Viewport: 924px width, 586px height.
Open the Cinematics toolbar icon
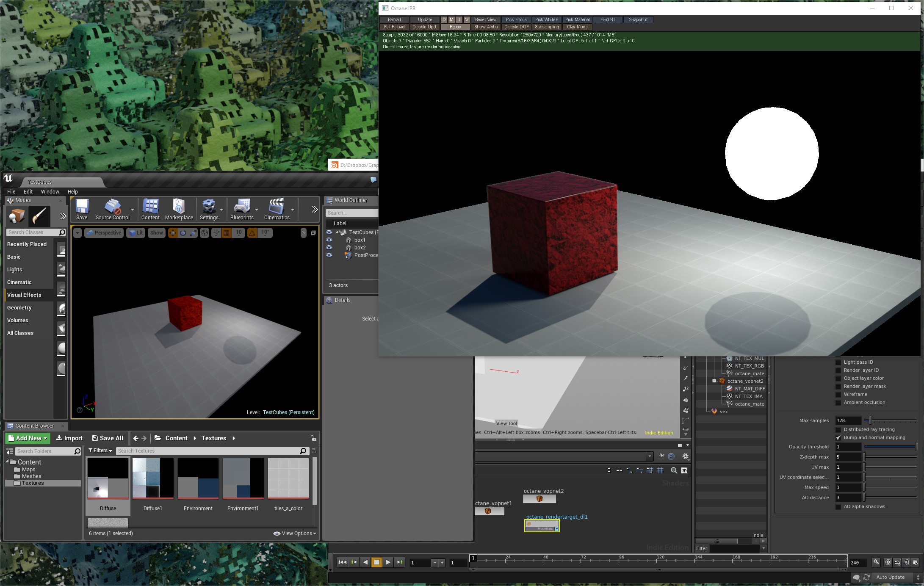(277, 207)
